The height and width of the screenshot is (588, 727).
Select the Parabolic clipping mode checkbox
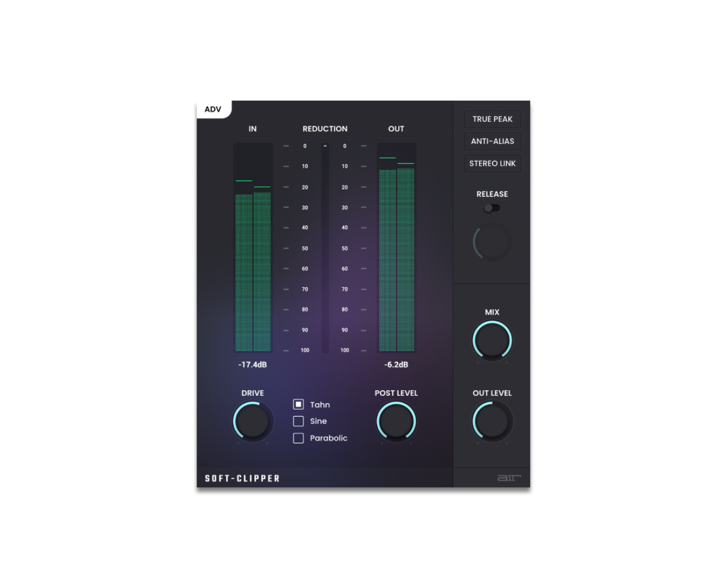(298, 438)
